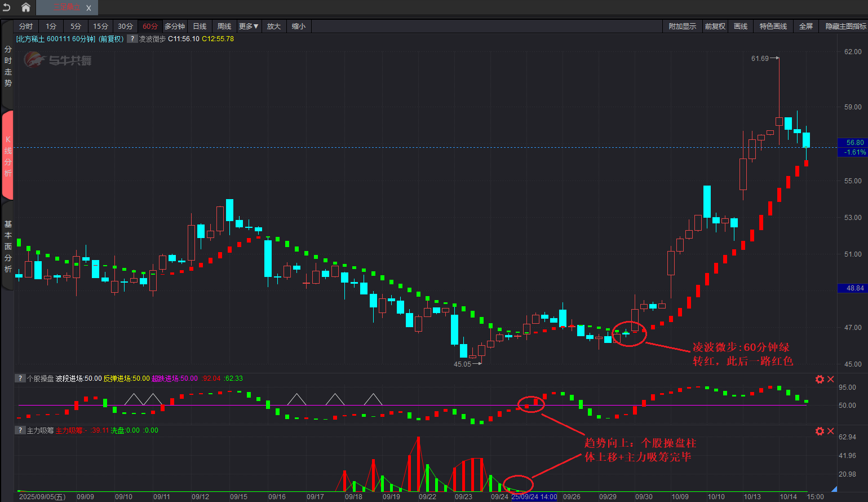Select the 基本面分析 side tab
868x502 pixels.
point(8,246)
